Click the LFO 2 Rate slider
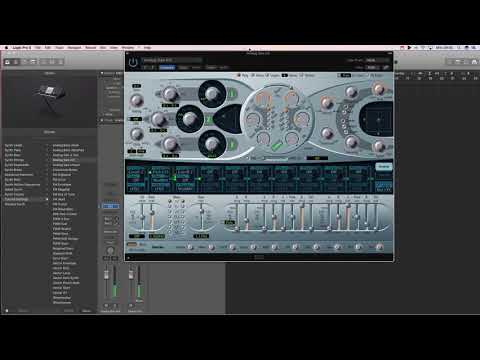 (x=202, y=211)
